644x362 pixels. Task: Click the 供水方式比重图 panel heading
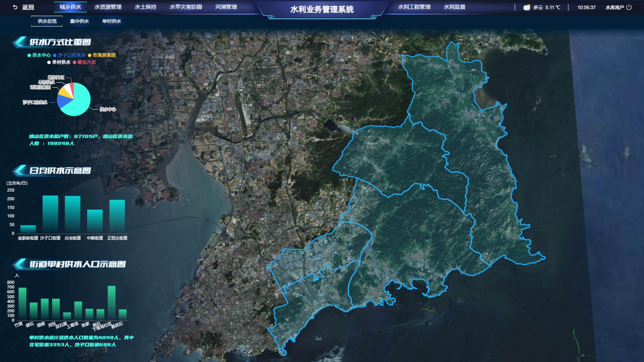pos(60,42)
